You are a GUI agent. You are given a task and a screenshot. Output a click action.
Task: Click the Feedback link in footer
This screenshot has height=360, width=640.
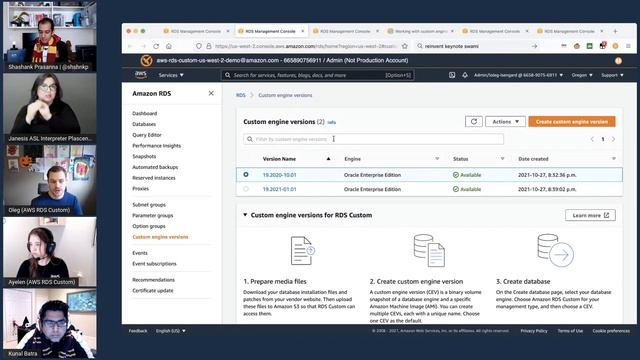pyautogui.click(x=138, y=331)
